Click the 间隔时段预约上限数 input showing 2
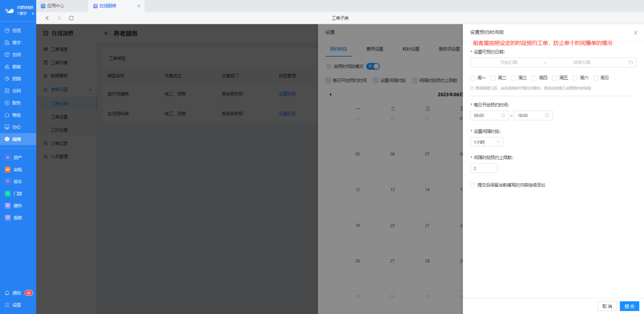Viewport: 644px width, 314px height. [484, 169]
